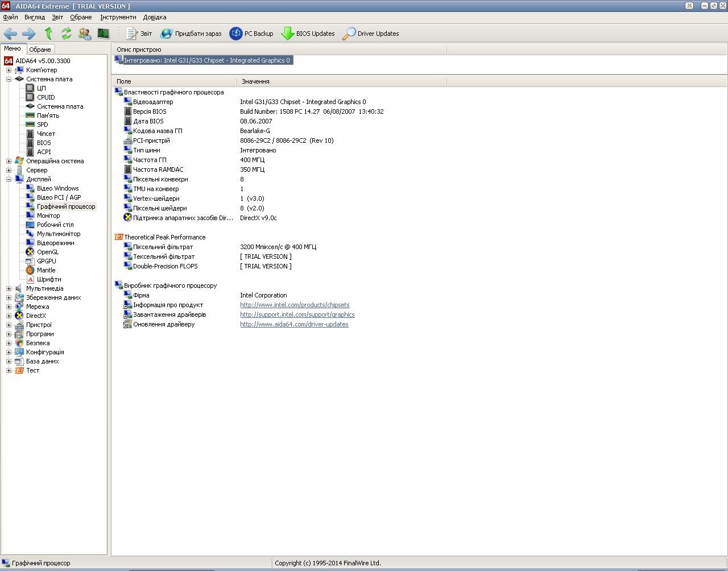Select Монітор in the Дисплей section
Viewport: 728px width, 571px height.
[x=48, y=216]
